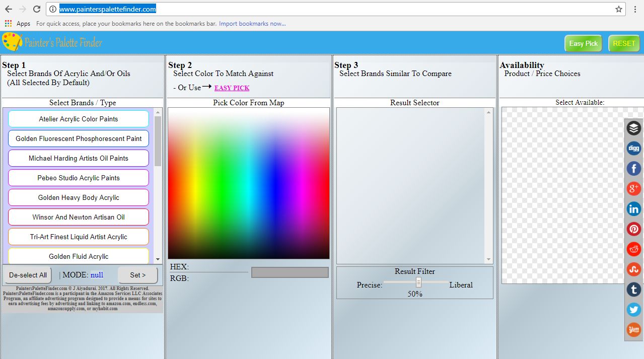This screenshot has height=359, width=644.
Task: Pin this page with the Pinterest icon
Action: coord(633,229)
